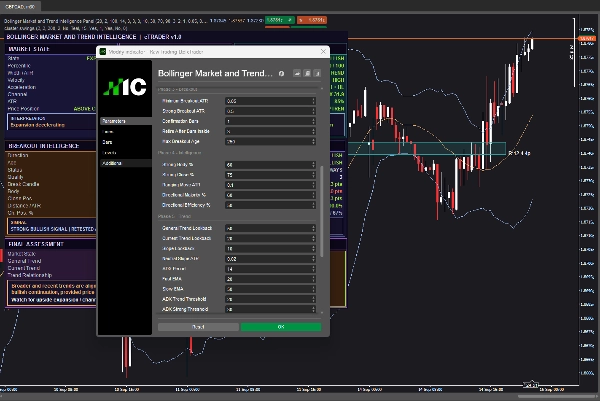
Task: Increase Slow EMA with its up arrow
Action: click(x=313, y=287)
